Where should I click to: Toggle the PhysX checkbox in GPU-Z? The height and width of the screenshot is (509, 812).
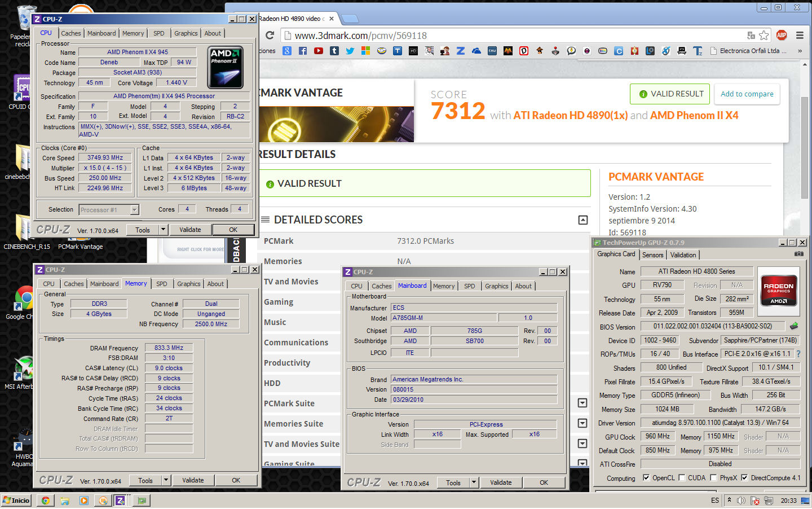(x=713, y=477)
